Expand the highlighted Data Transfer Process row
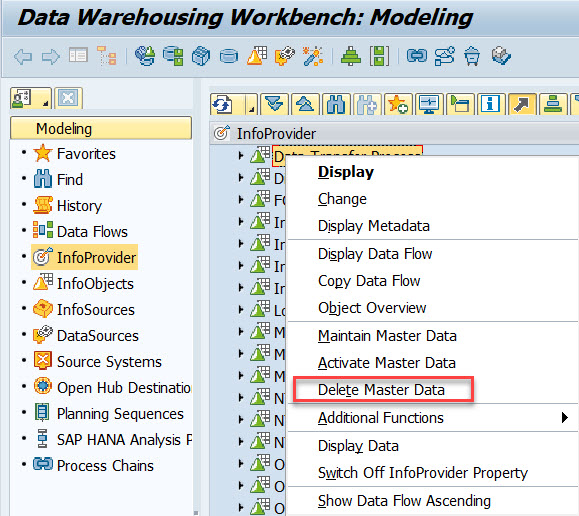579x516 pixels. [x=241, y=156]
